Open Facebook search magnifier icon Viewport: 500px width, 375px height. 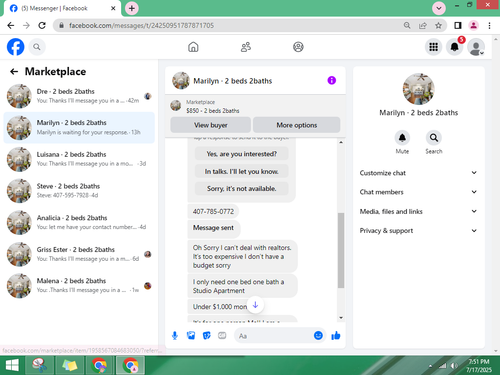tap(37, 47)
